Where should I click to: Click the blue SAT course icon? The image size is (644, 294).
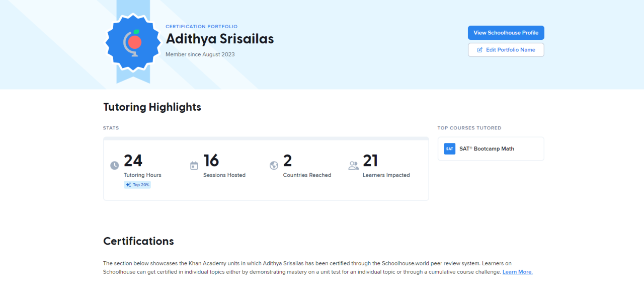(x=449, y=149)
